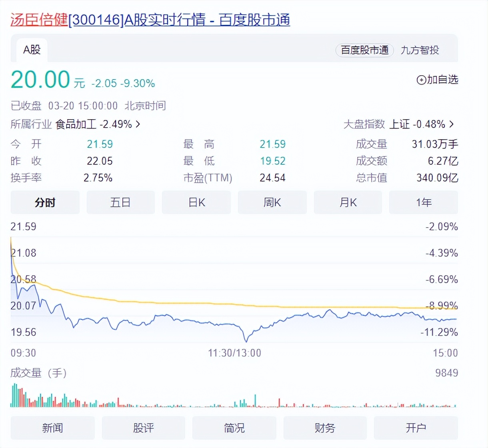Viewport: 488px width, 448px height.
Task: Click the 成交量（手） volume chart label
Action: pos(38,373)
